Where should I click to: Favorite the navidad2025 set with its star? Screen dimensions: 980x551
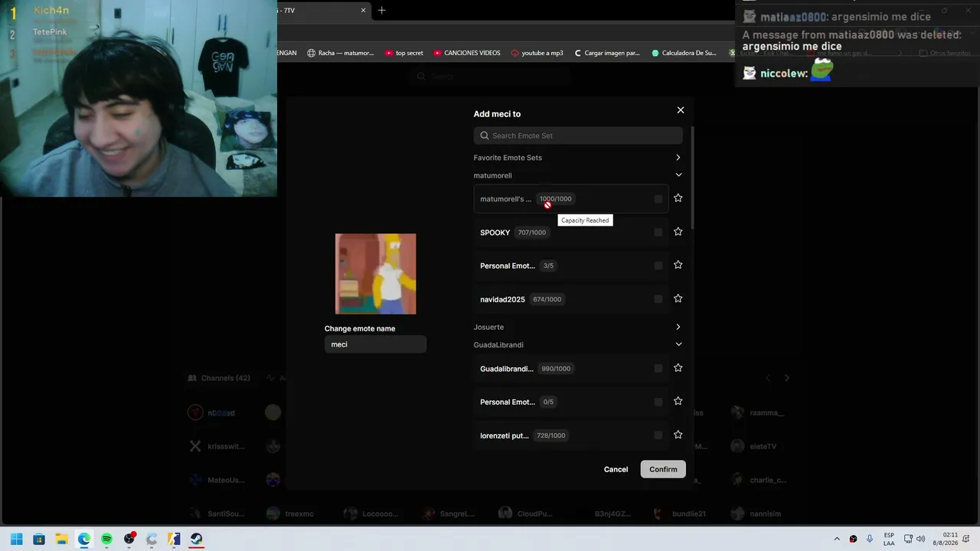pyautogui.click(x=678, y=298)
